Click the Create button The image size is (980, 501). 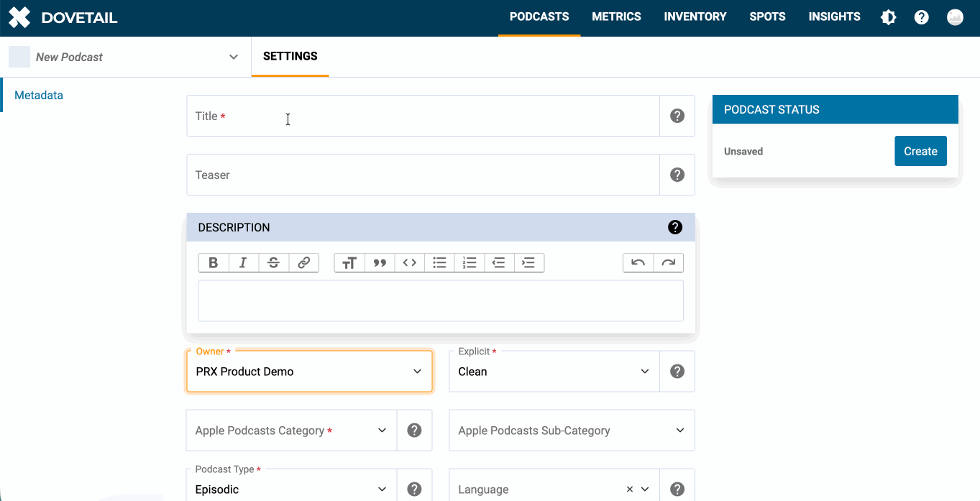pyautogui.click(x=920, y=152)
